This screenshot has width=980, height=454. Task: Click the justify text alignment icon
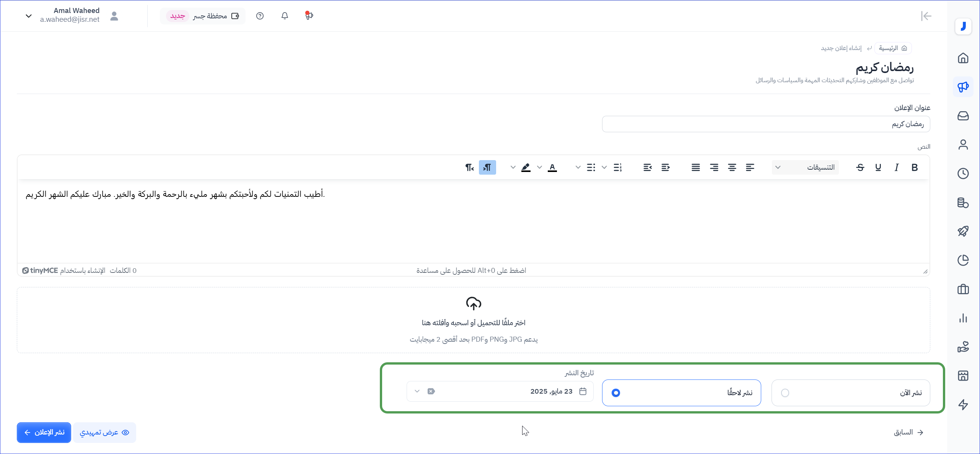coord(695,167)
